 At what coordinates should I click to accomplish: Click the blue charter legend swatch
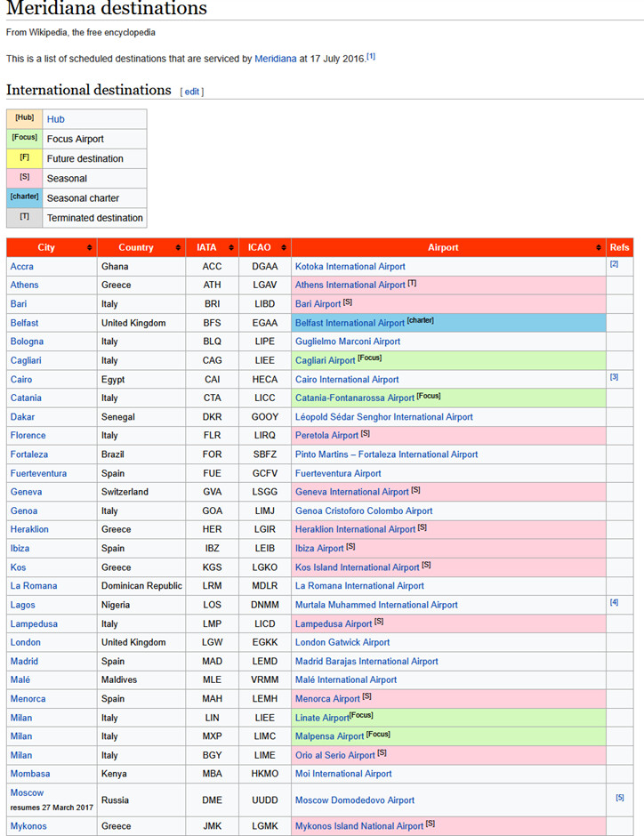pos(24,197)
